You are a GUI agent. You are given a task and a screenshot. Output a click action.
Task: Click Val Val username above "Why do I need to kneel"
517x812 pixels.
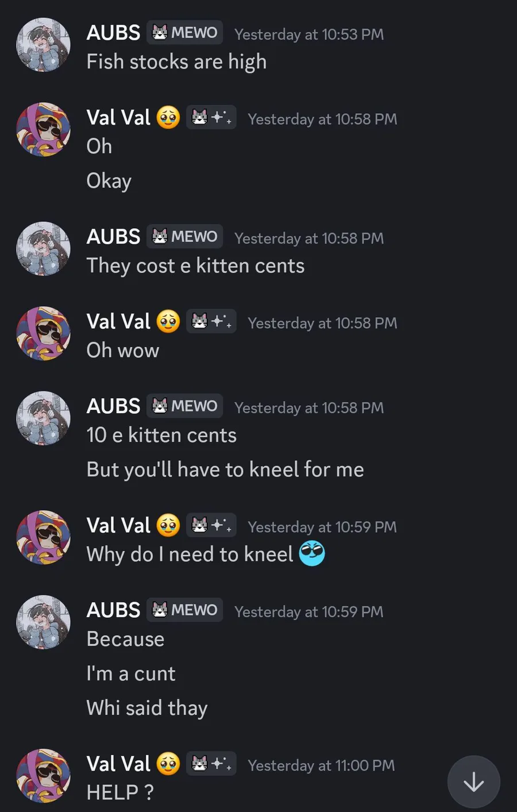(118, 525)
